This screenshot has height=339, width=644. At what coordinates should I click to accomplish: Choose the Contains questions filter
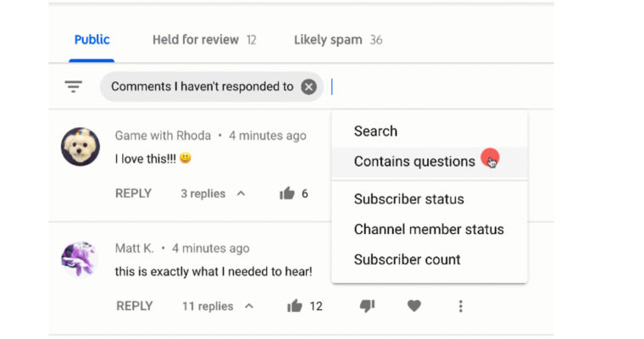[x=414, y=162]
